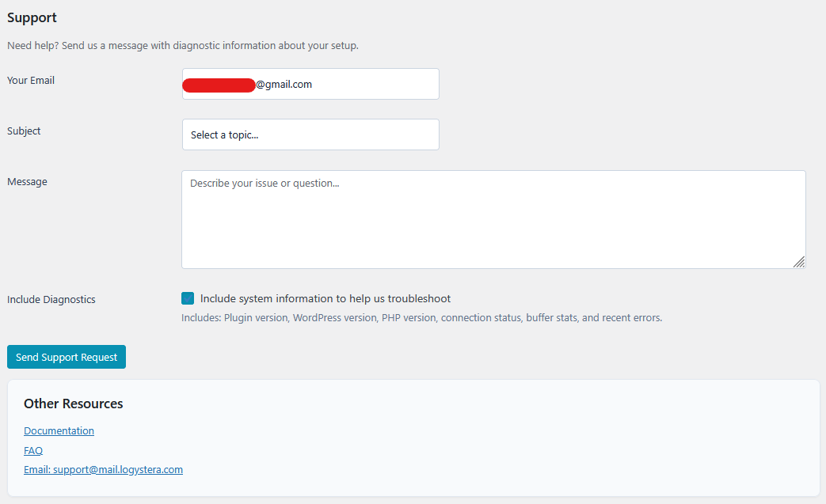Click the 'Includes: Plugin version...' description text
This screenshot has height=504, width=826.
pos(421,317)
